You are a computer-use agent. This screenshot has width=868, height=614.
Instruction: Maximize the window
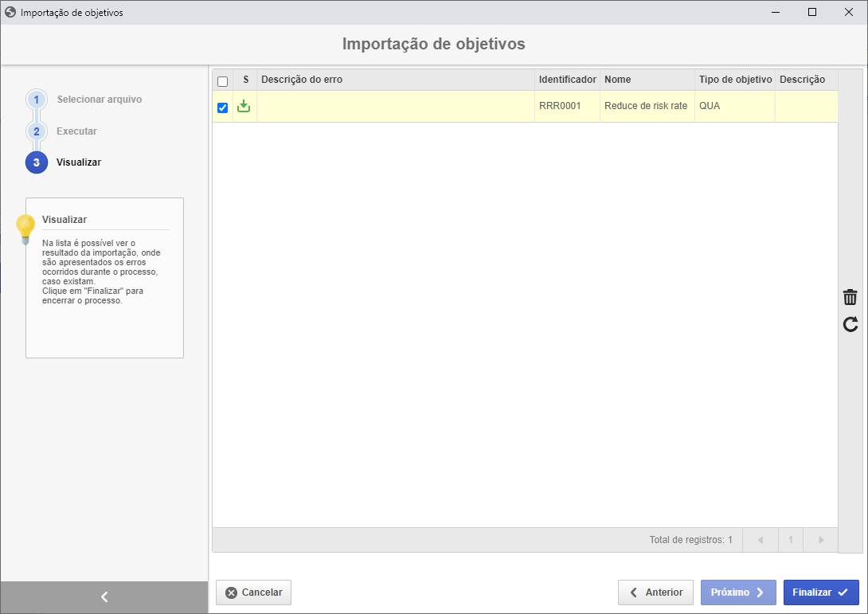pyautogui.click(x=812, y=12)
